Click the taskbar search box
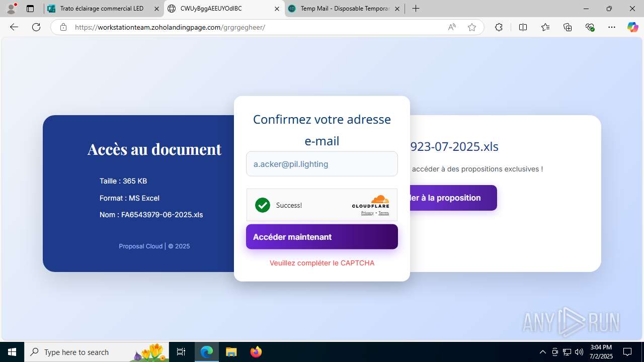 tap(97, 352)
